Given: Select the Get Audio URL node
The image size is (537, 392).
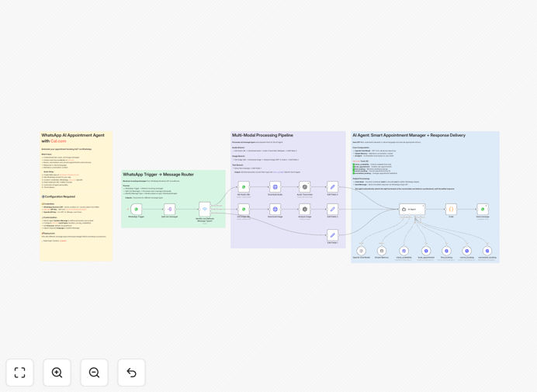Looking at the screenshot, I should (244, 187).
